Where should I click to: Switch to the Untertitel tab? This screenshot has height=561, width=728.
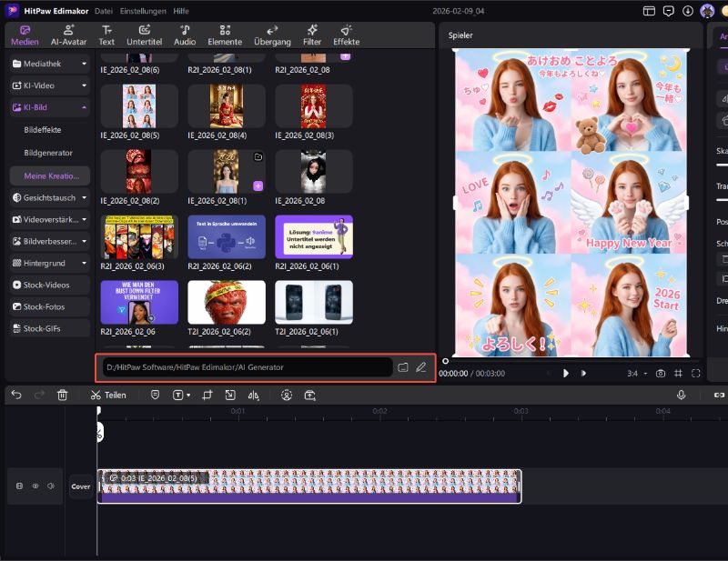145,35
